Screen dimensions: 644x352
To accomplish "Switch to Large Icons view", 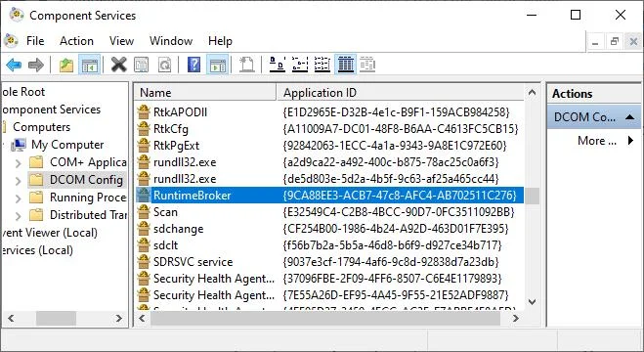I will point(278,65).
